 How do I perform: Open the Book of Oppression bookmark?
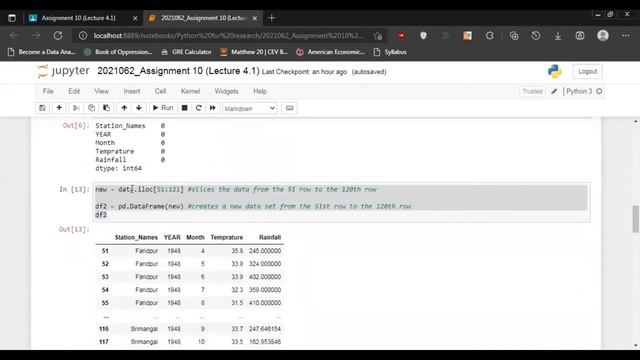pyautogui.click(x=118, y=52)
